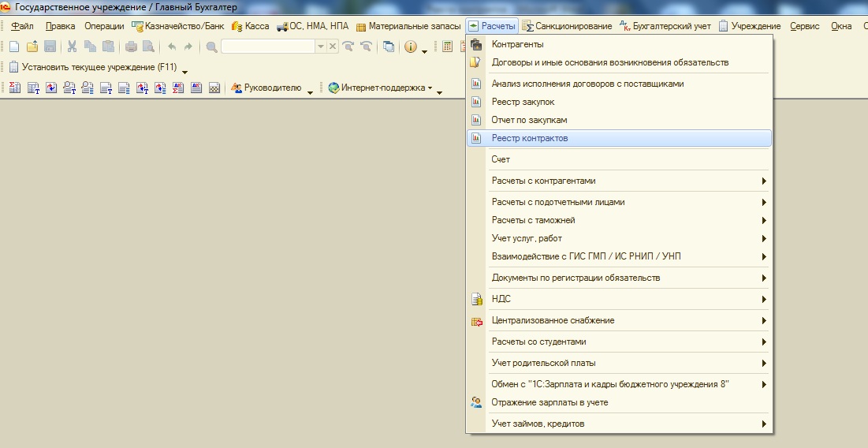Expand Учет займов, кредитов submenu

coord(763,424)
